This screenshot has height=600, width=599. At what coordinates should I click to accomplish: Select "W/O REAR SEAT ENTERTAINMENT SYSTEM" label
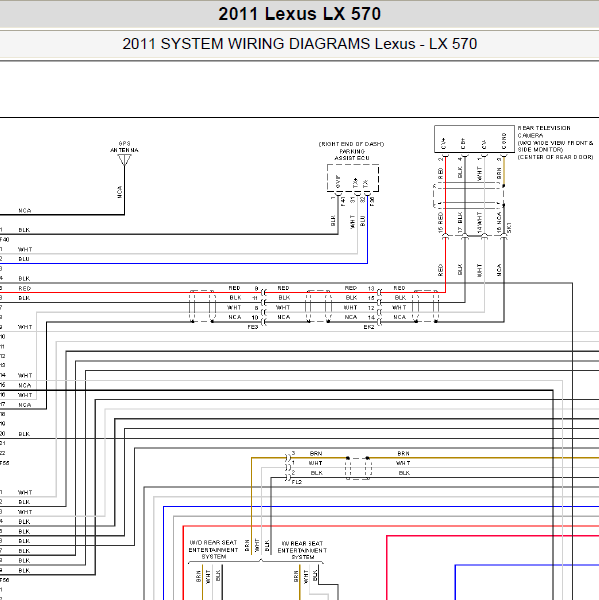coord(214,549)
